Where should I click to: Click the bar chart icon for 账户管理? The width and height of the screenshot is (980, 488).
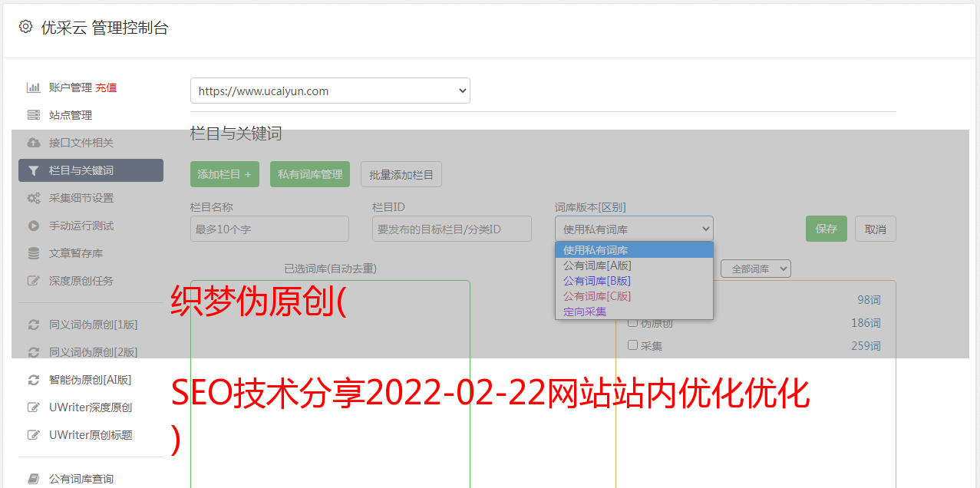click(34, 87)
